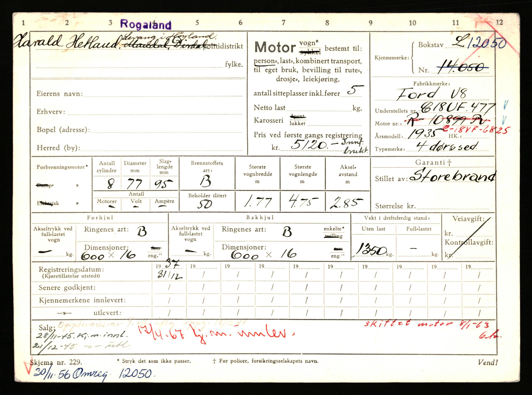Click the Karosseri lukket option
This screenshot has height=395, width=532.
pos(297,123)
